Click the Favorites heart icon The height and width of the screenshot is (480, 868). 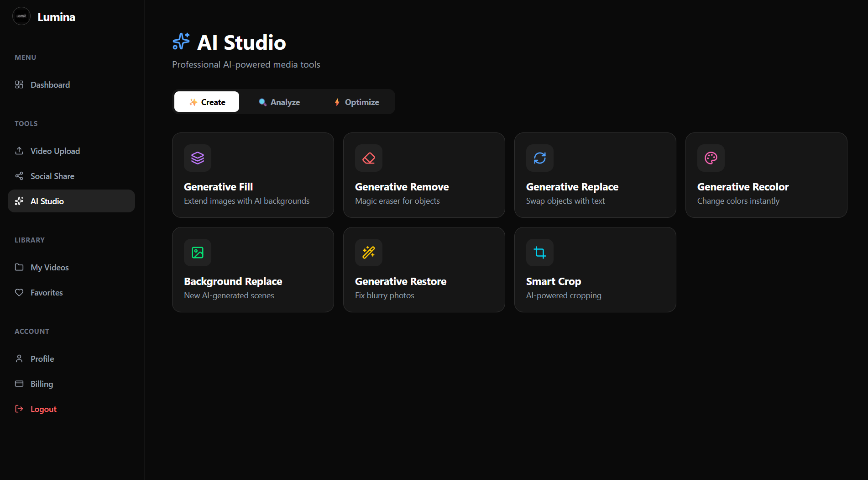19,292
